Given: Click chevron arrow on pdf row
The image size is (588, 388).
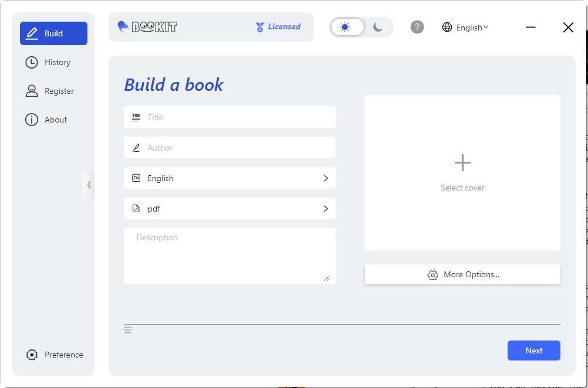Looking at the screenshot, I should 326,209.
